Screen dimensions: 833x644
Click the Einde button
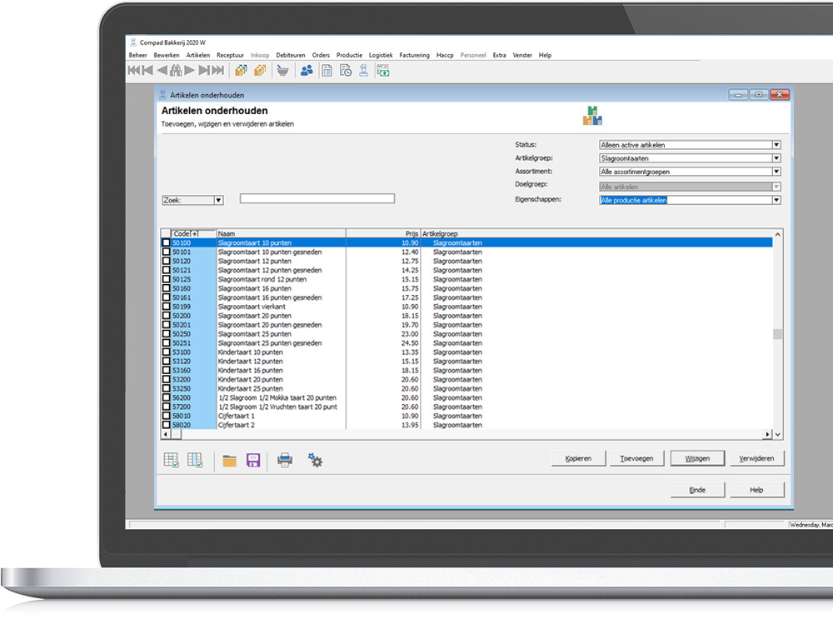tap(697, 490)
